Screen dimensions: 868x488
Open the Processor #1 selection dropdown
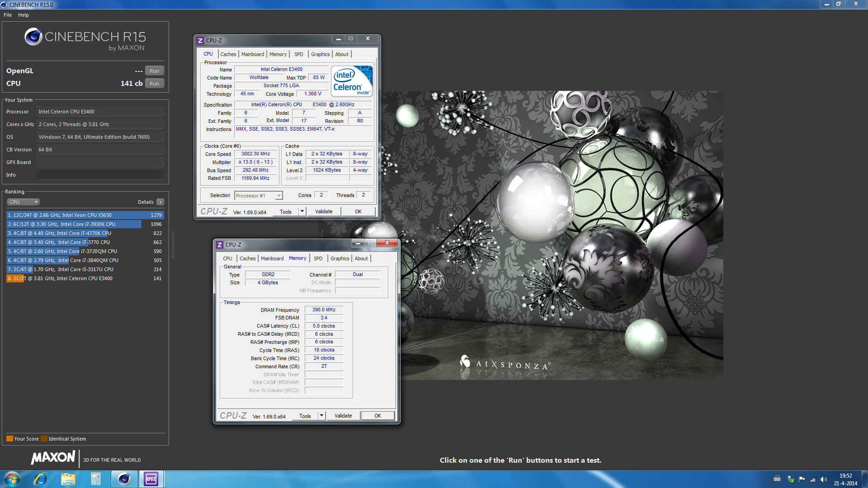(x=259, y=196)
